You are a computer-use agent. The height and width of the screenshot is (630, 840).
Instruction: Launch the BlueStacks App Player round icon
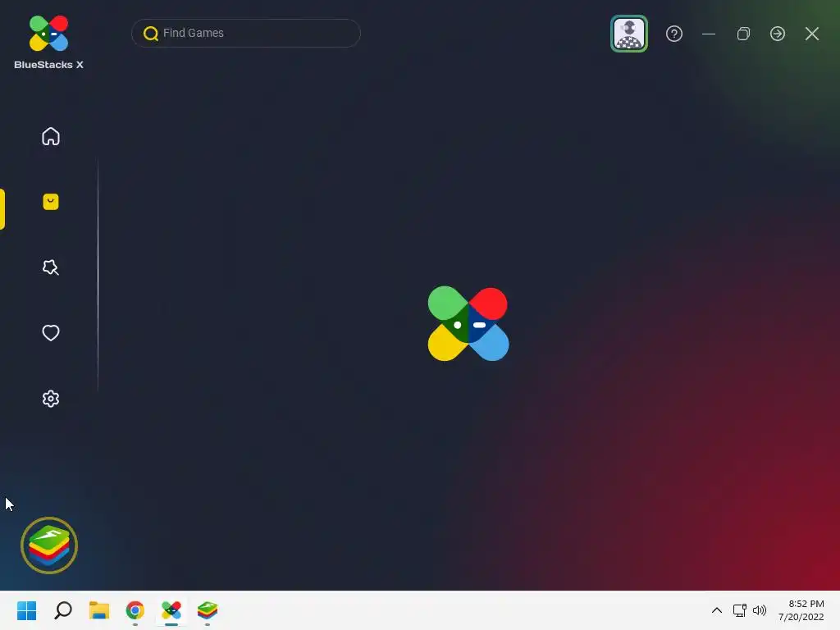point(49,546)
